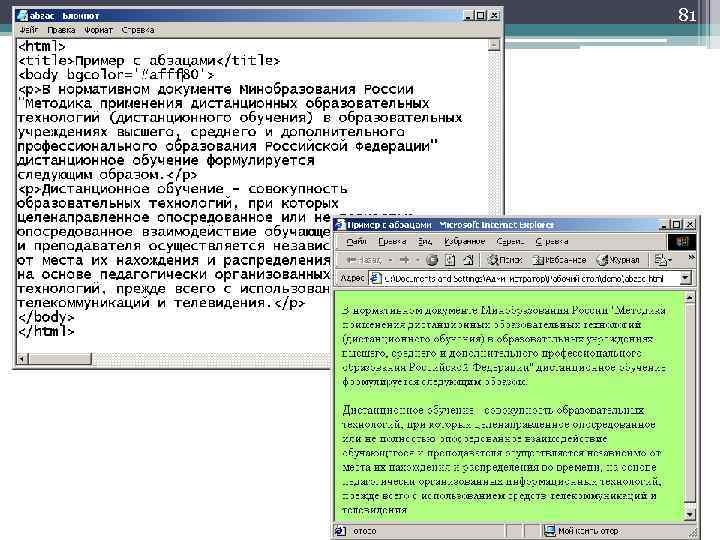Refresh the page in Internet Explorer
The height and width of the screenshot is (540, 720).
point(450,260)
